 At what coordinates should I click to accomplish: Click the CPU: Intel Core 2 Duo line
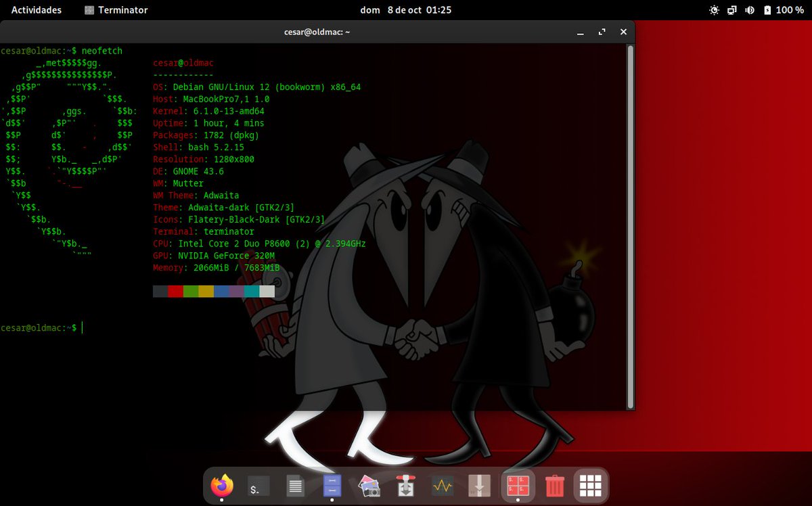click(x=259, y=244)
